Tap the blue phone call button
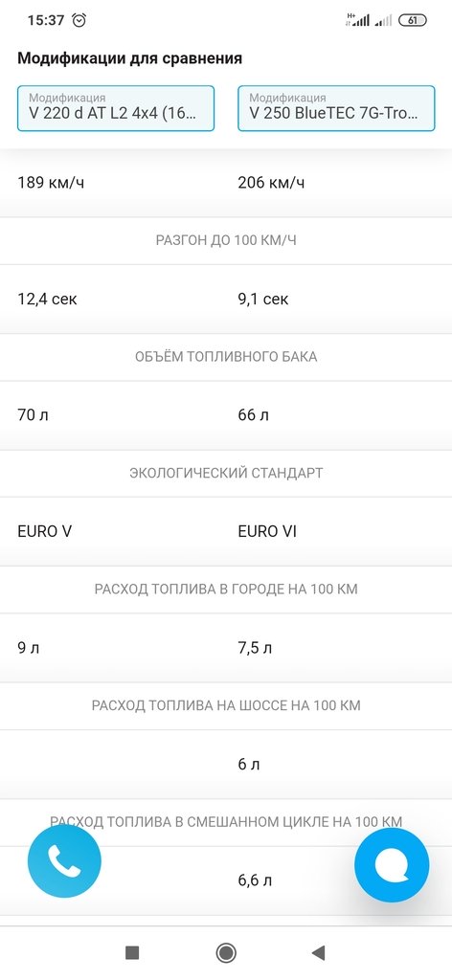This screenshot has width=452, height=980. (x=64, y=861)
